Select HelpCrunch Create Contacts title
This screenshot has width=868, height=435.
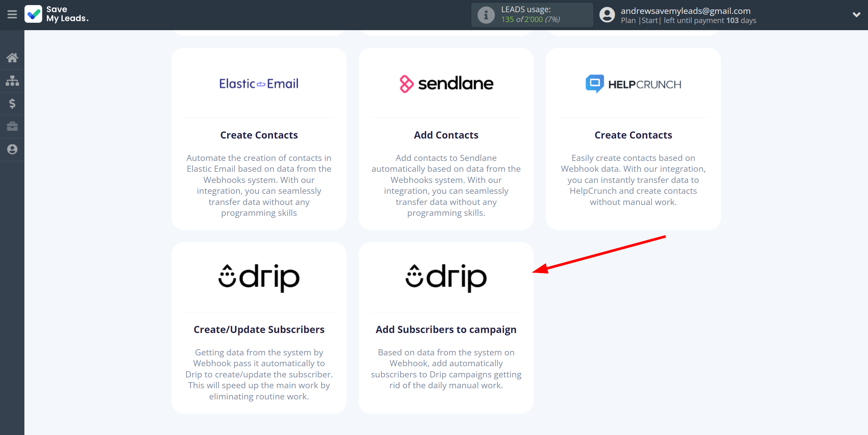point(633,135)
